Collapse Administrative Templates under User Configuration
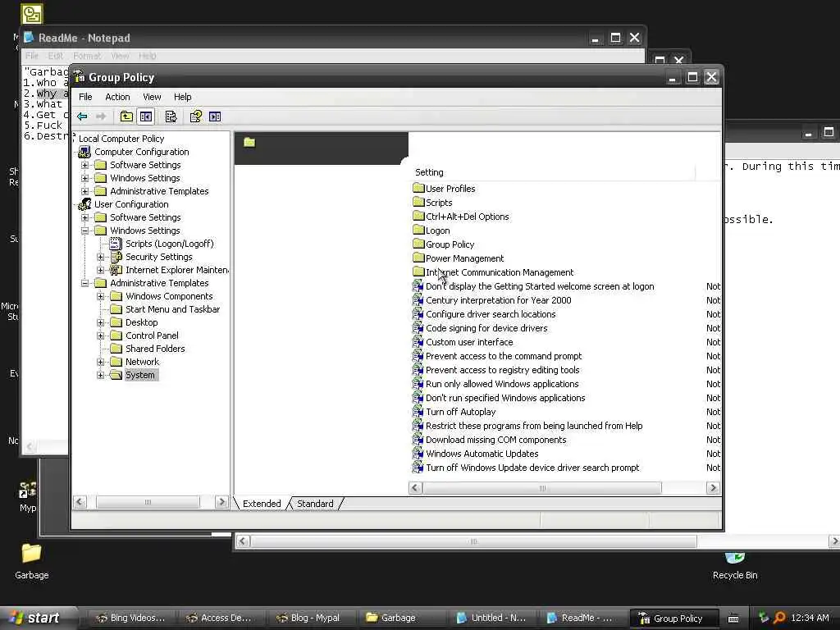 click(x=84, y=283)
